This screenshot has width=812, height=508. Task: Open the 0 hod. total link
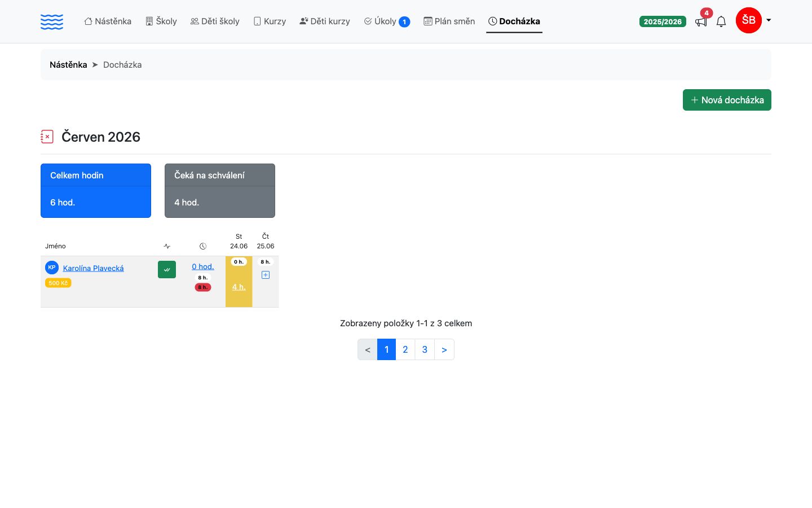203,266
